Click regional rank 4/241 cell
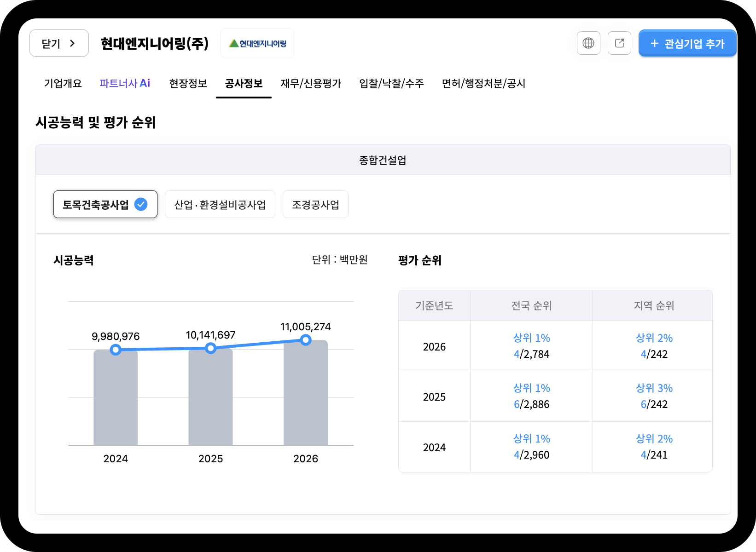756x552 pixels. pos(654,447)
